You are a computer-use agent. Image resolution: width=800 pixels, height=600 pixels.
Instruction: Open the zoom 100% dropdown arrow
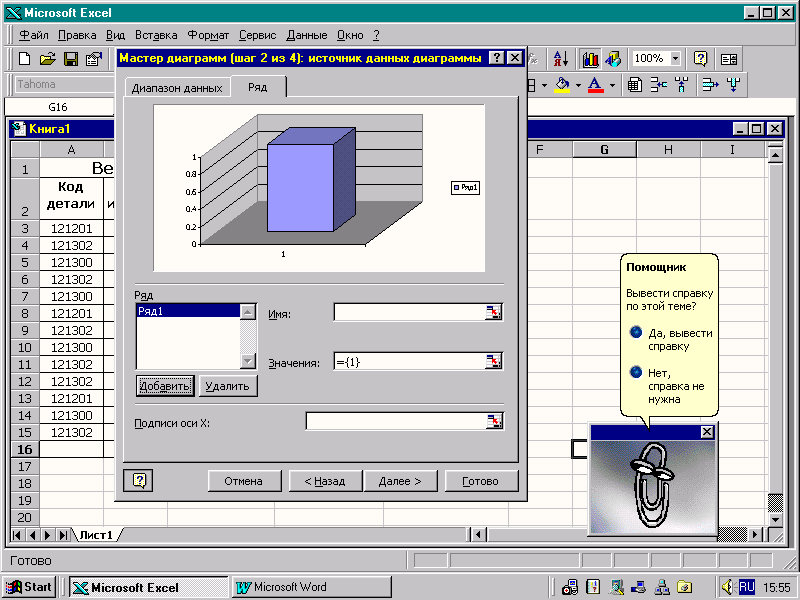pyautogui.click(x=675, y=59)
